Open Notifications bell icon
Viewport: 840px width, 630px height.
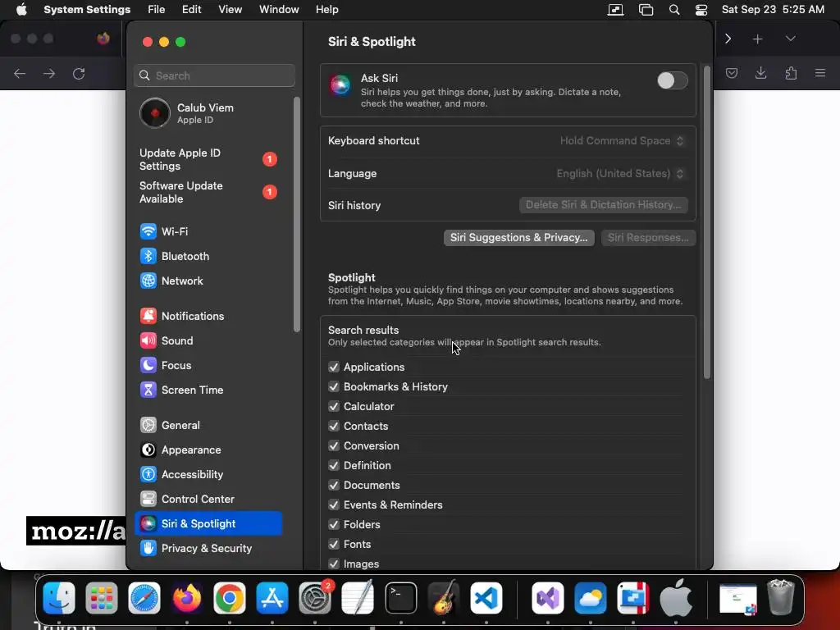click(148, 316)
